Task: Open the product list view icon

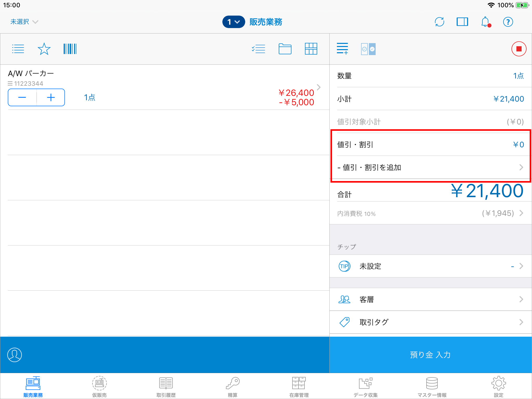Action: (x=18, y=49)
